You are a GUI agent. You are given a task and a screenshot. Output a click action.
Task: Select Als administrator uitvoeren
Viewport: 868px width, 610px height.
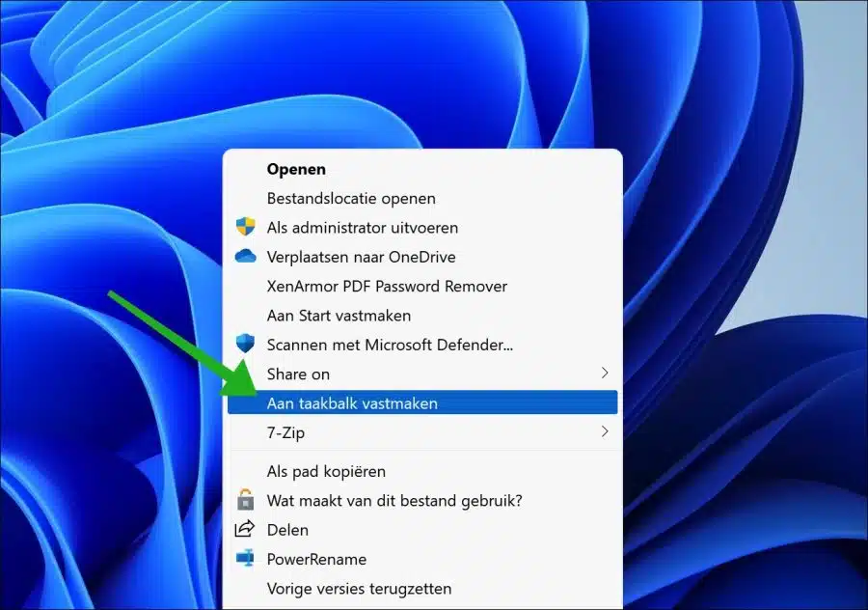tap(422, 228)
